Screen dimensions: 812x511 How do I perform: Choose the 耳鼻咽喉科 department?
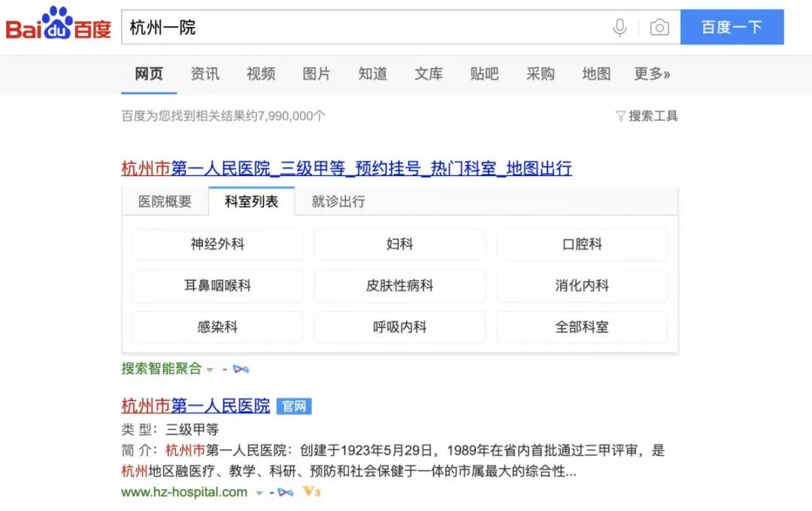pyautogui.click(x=217, y=285)
